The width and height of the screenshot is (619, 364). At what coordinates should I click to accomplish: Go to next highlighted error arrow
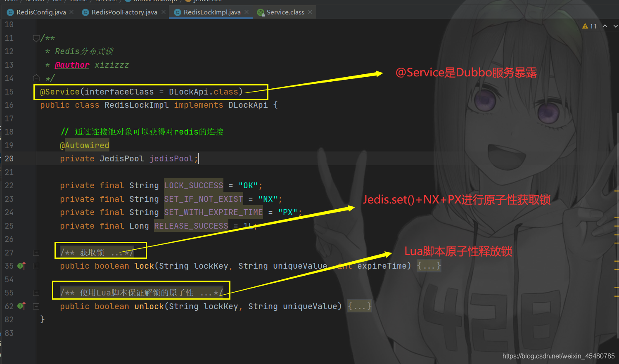tap(615, 26)
